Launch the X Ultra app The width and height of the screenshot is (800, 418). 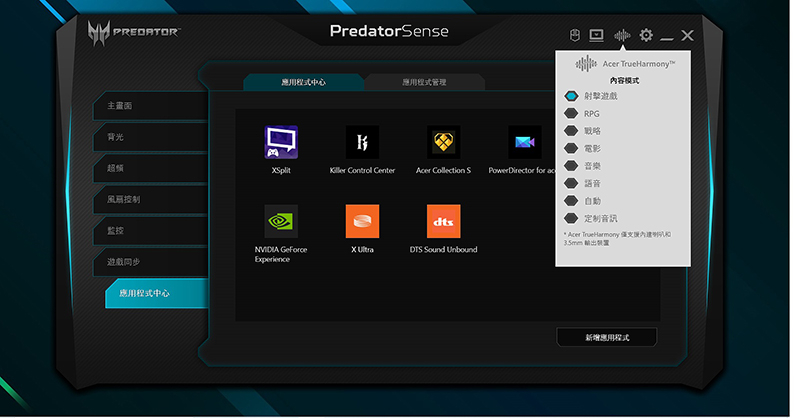362,221
